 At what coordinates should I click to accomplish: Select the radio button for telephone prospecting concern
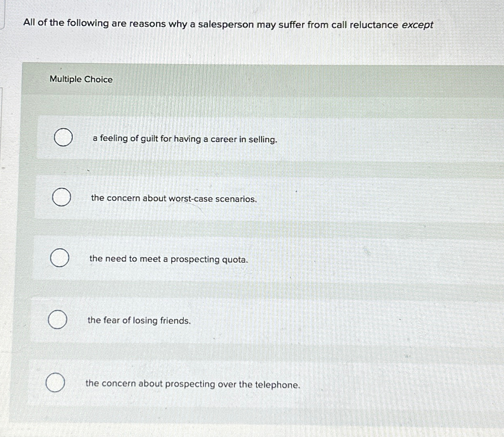[55, 383]
